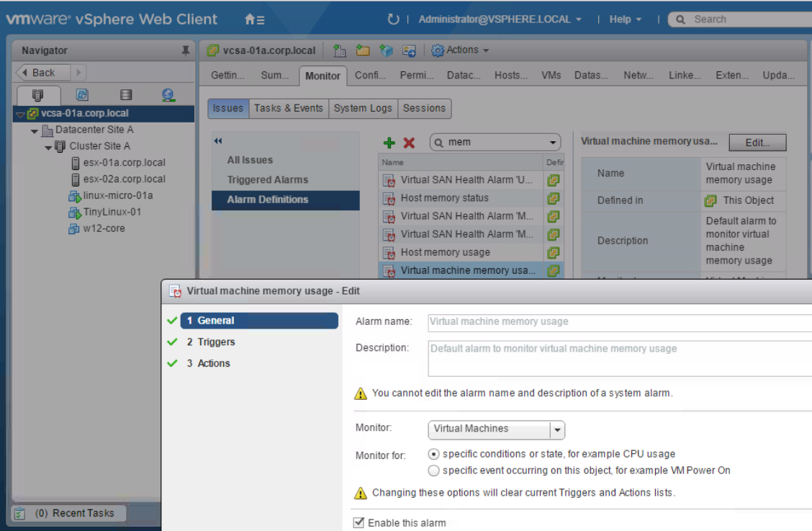Click the Alarm name text field

[619, 323]
